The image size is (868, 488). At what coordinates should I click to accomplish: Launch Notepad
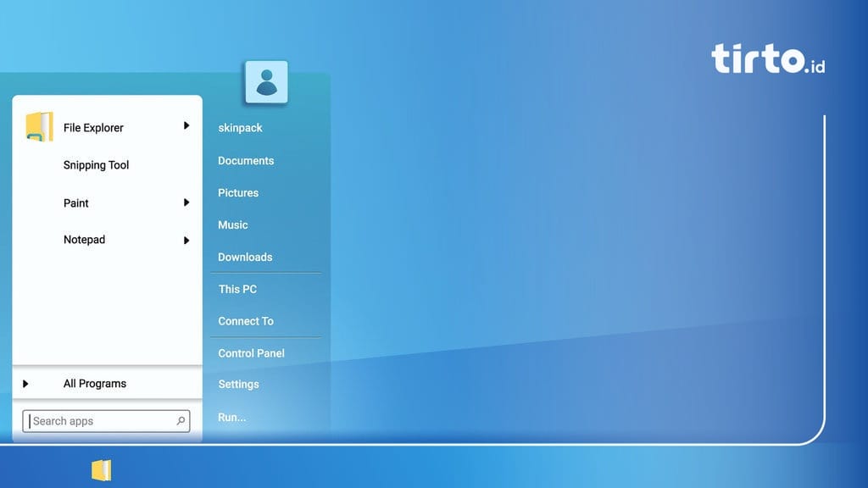84,240
